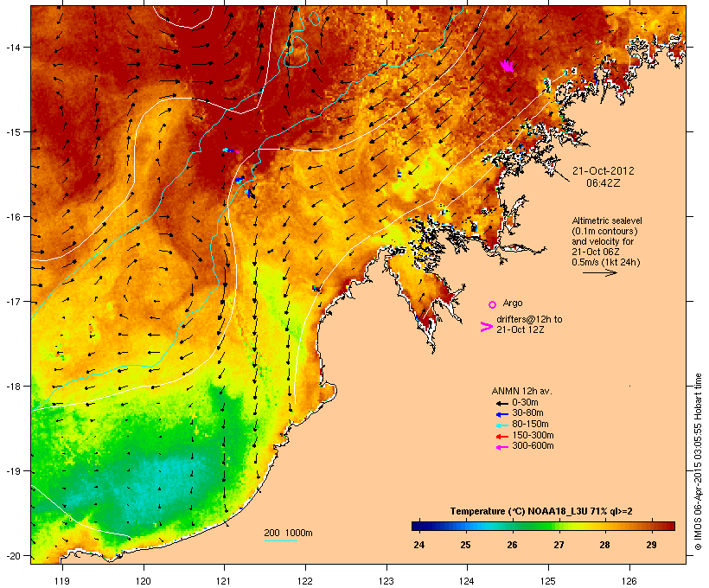This screenshot has height=588, width=709.
Task: Click the red 150-300m legend arrow
Action: (501, 437)
